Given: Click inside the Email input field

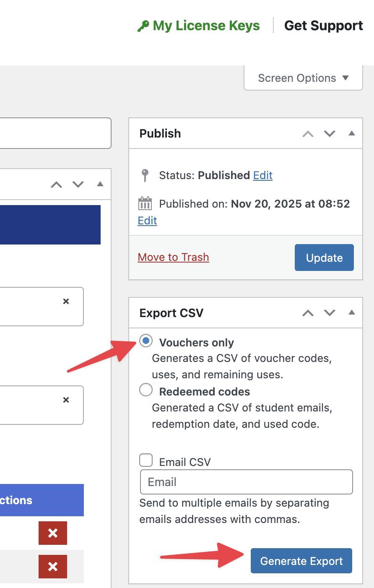Looking at the screenshot, I should click(x=246, y=482).
